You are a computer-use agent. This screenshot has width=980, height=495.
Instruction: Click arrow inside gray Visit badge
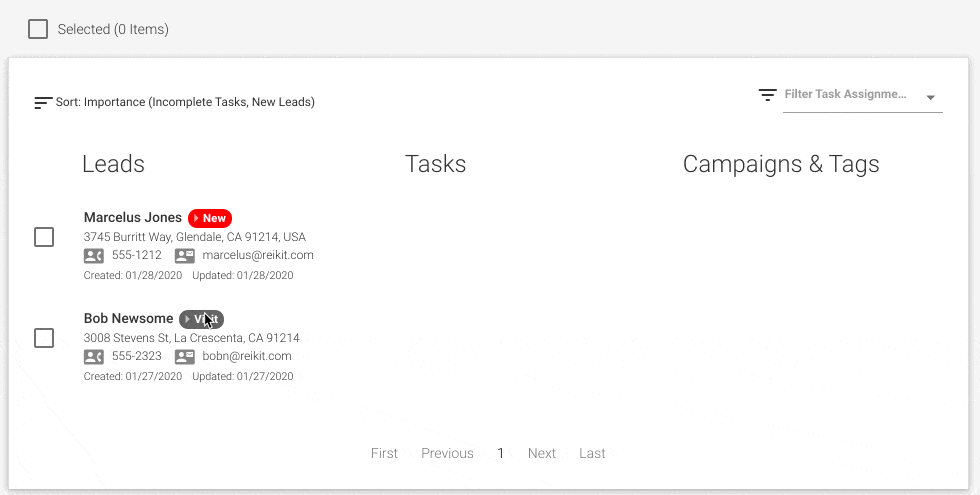(x=187, y=319)
